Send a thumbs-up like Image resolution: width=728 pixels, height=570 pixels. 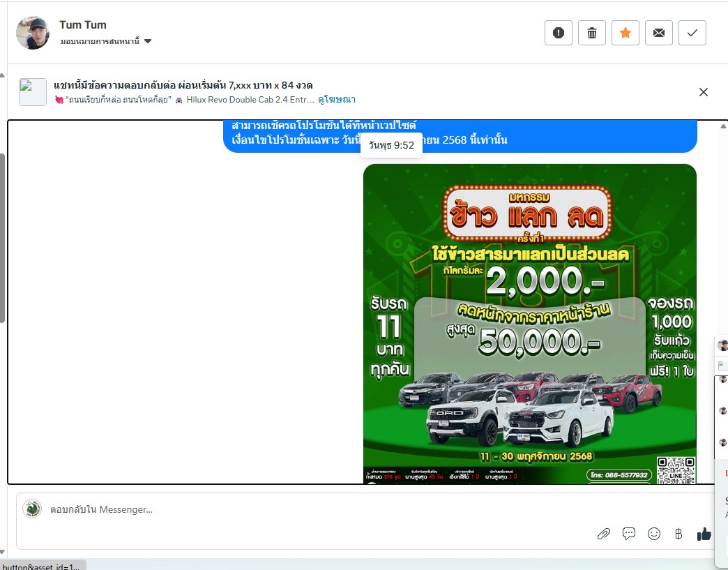tap(704, 534)
